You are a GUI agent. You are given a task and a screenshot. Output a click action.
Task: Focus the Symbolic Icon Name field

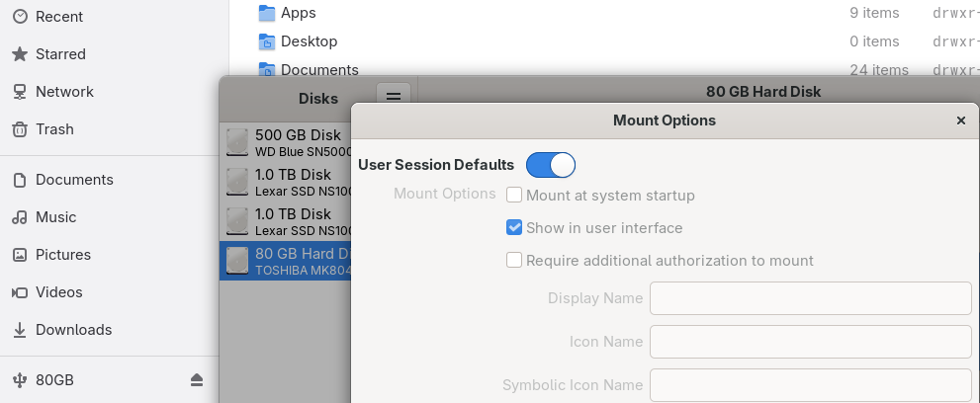pyautogui.click(x=810, y=385)
